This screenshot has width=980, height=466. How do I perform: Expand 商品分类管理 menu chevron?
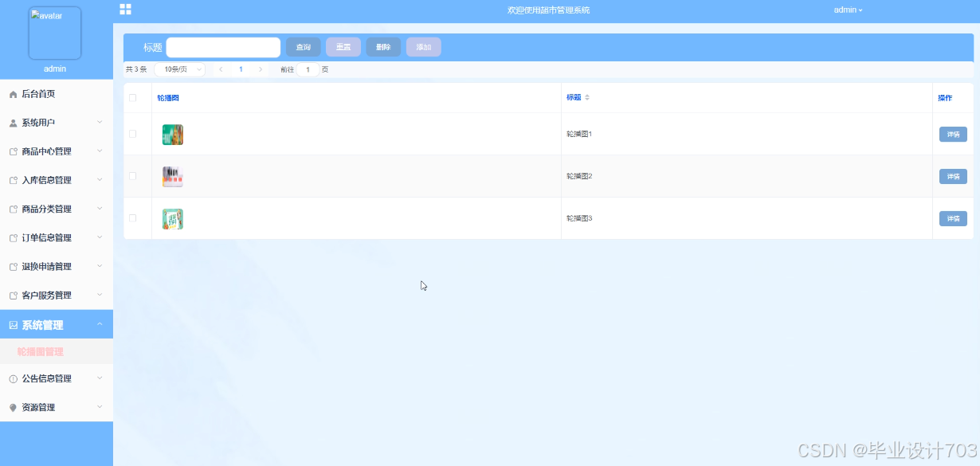coord(100,208)
